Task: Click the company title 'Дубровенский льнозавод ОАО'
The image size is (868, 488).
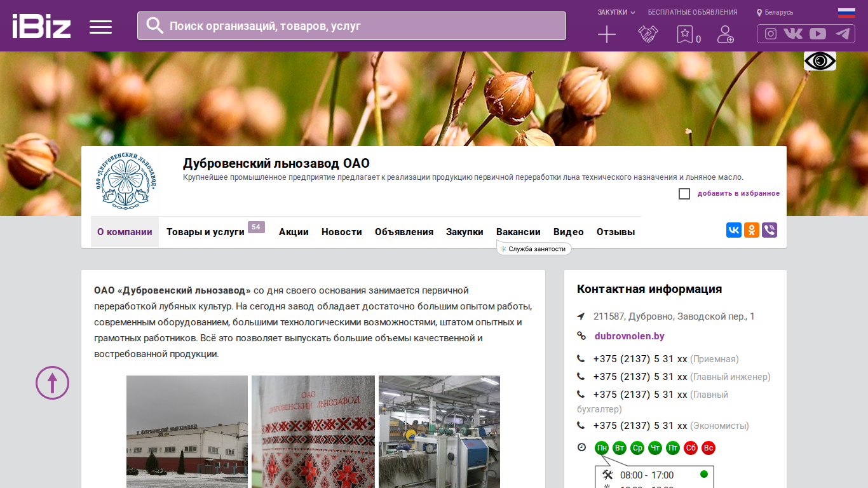Action: point(276,163)
